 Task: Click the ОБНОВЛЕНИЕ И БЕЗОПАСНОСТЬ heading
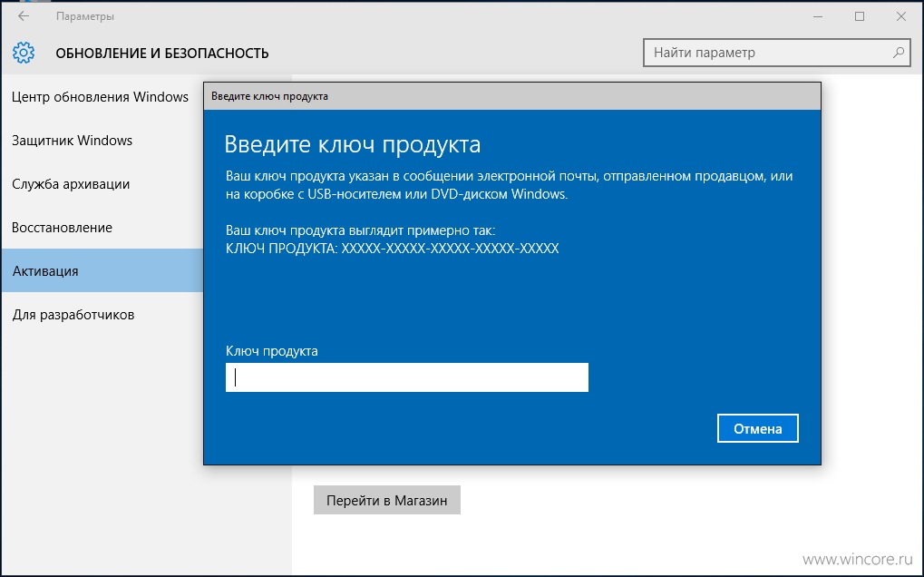pos(162,53)
